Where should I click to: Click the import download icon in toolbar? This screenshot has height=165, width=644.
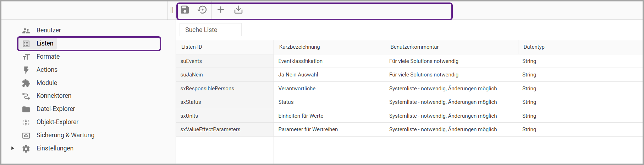238,10
